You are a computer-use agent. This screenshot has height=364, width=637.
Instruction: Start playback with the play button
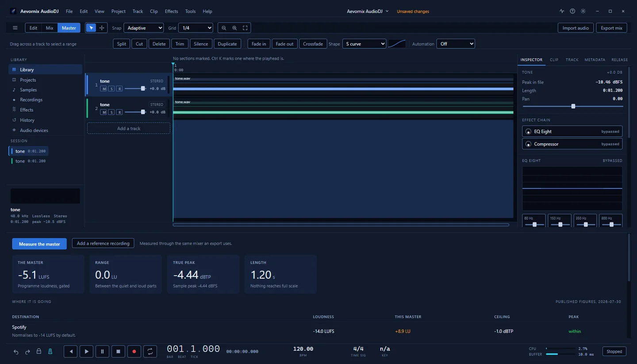point(86,352)
